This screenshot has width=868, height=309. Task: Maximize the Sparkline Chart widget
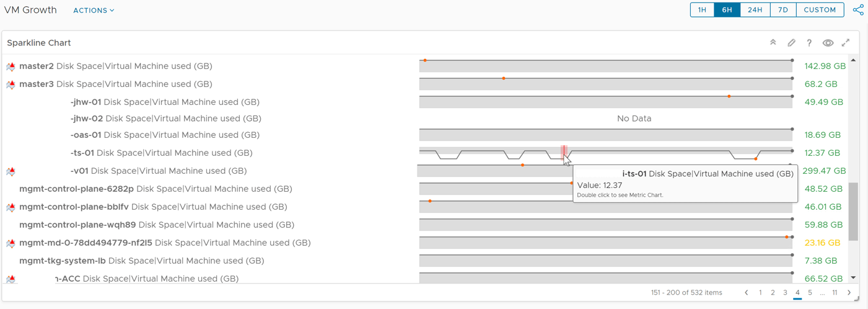point(846,43)
